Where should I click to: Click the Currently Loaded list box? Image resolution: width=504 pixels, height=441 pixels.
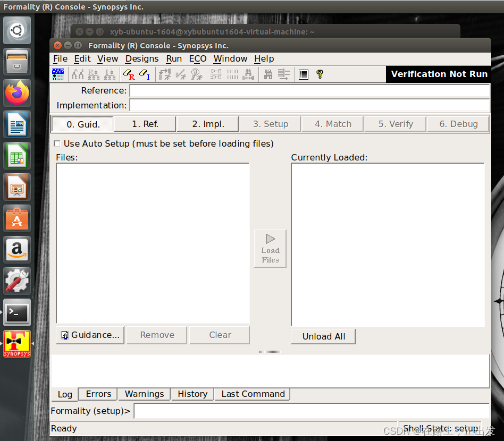(x=388, y=245)
